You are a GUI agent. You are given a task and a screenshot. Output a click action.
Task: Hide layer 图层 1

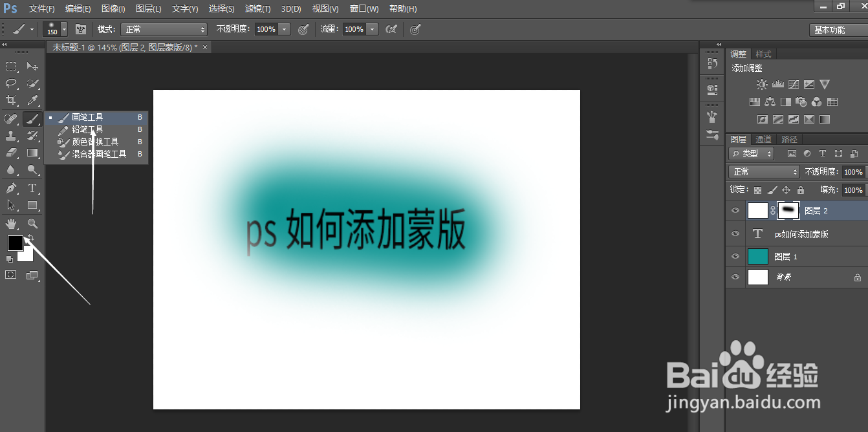point(735,256)
